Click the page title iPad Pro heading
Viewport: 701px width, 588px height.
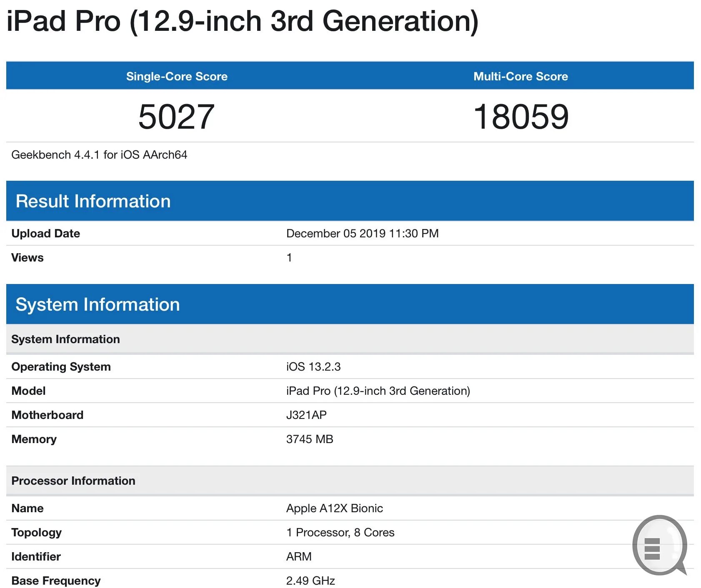coord(243,21)
